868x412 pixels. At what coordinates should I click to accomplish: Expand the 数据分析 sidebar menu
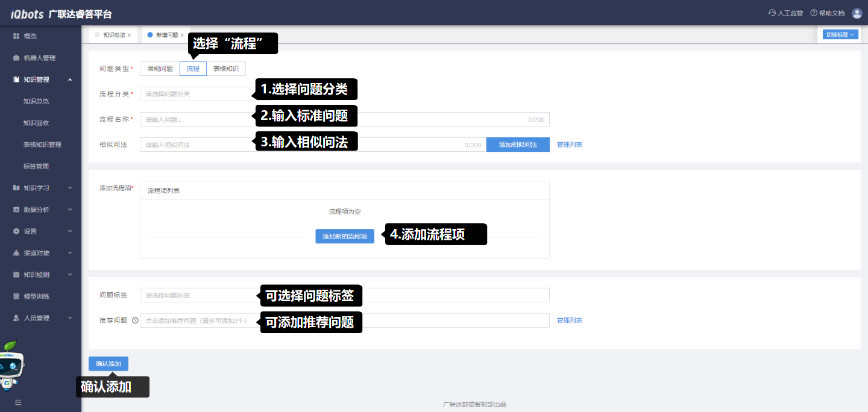(x=41, y=210)
